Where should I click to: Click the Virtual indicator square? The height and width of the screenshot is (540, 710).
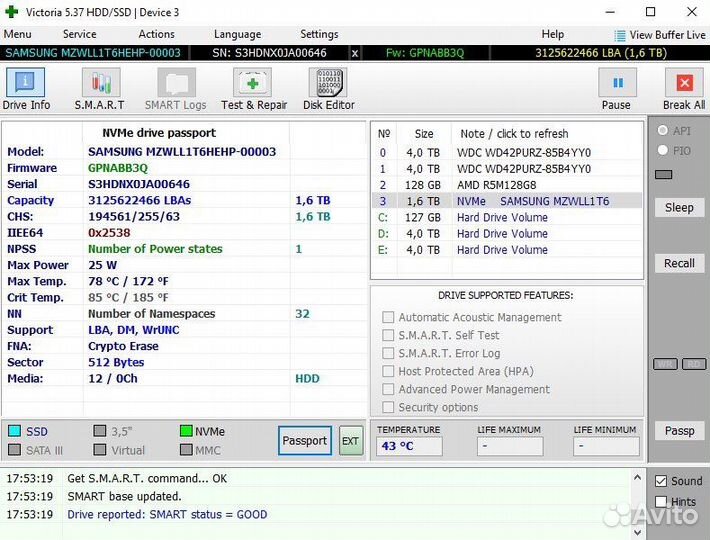100,450
